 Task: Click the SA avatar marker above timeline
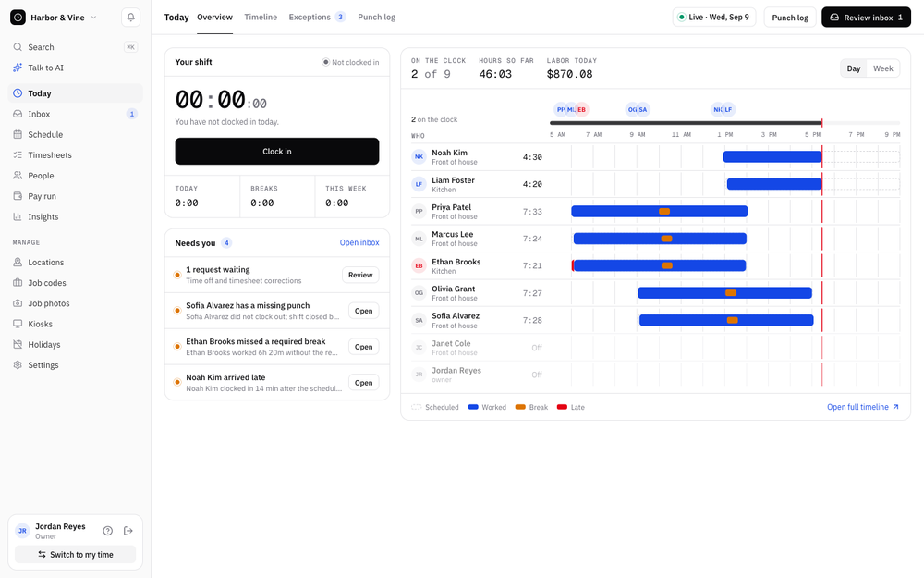point(643,109)
